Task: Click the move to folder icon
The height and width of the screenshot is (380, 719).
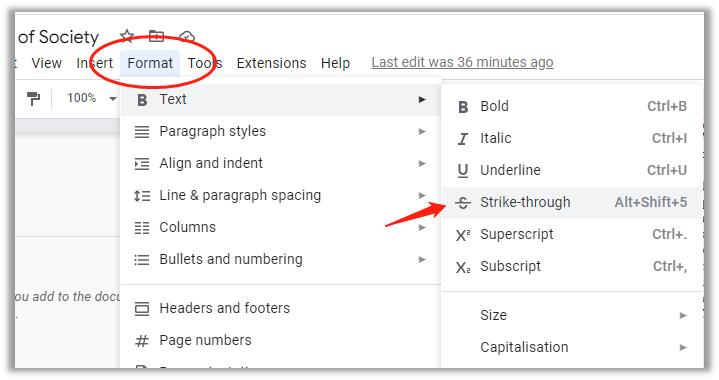Action: point(156,36)
